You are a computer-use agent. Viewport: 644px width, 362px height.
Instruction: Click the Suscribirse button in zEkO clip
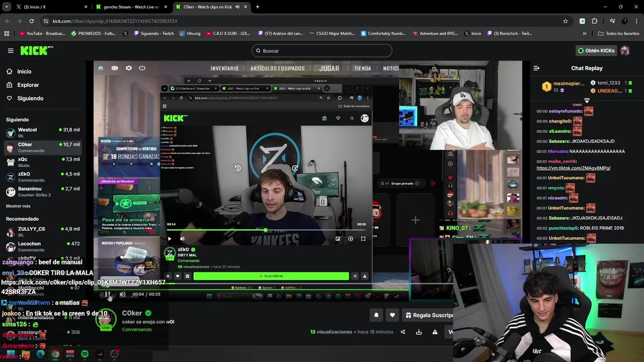pyautogui.click(x=271, y=276)
